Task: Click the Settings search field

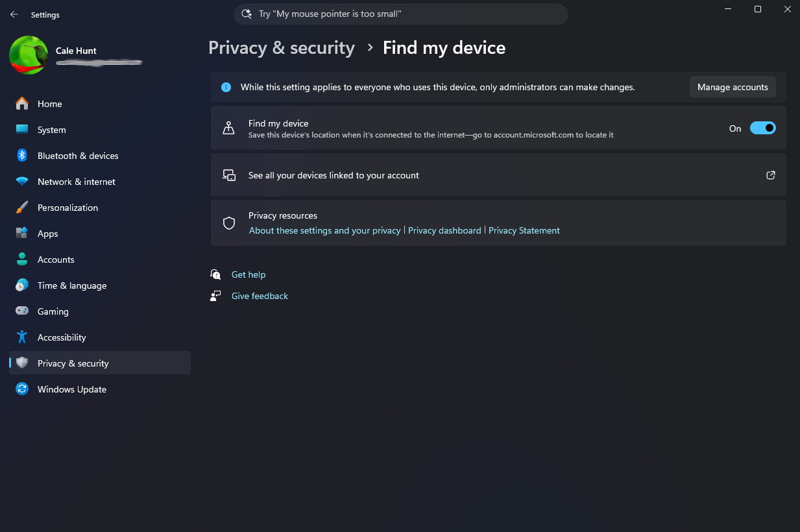Action: point(401,14)
